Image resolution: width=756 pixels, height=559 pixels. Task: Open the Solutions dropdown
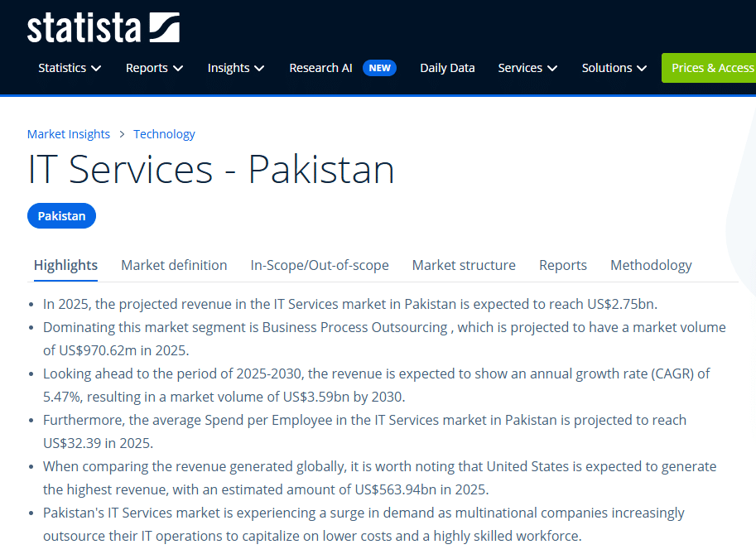point(614,68)
